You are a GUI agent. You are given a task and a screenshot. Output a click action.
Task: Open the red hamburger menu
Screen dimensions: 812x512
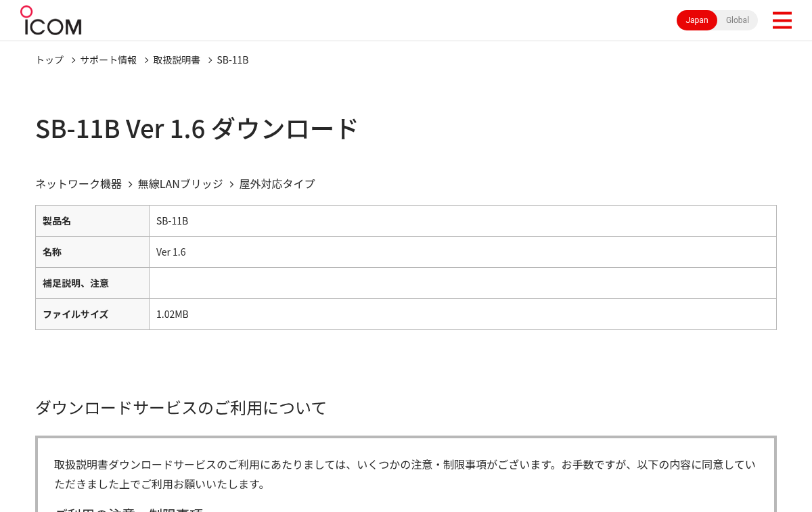tap(782, 20)
